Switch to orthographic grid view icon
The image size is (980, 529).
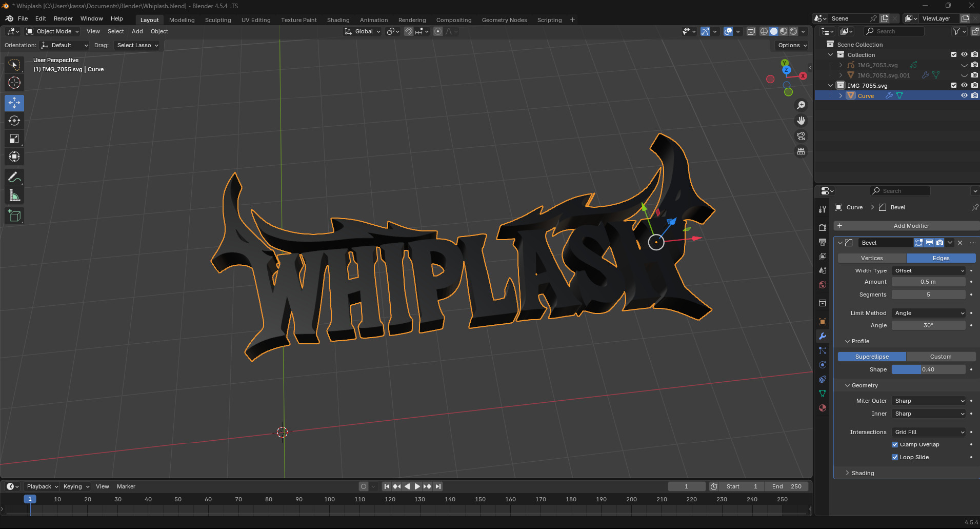[801, 151]
